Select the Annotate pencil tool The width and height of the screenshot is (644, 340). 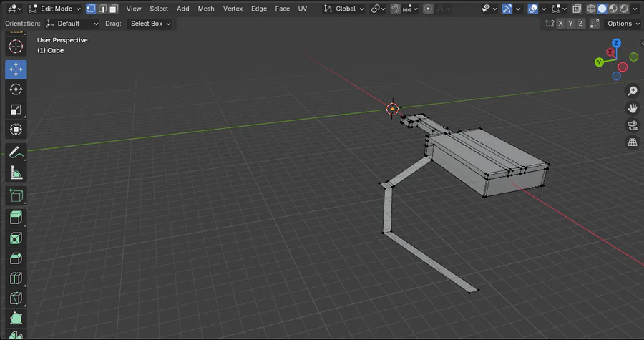[x=16, y=152]
